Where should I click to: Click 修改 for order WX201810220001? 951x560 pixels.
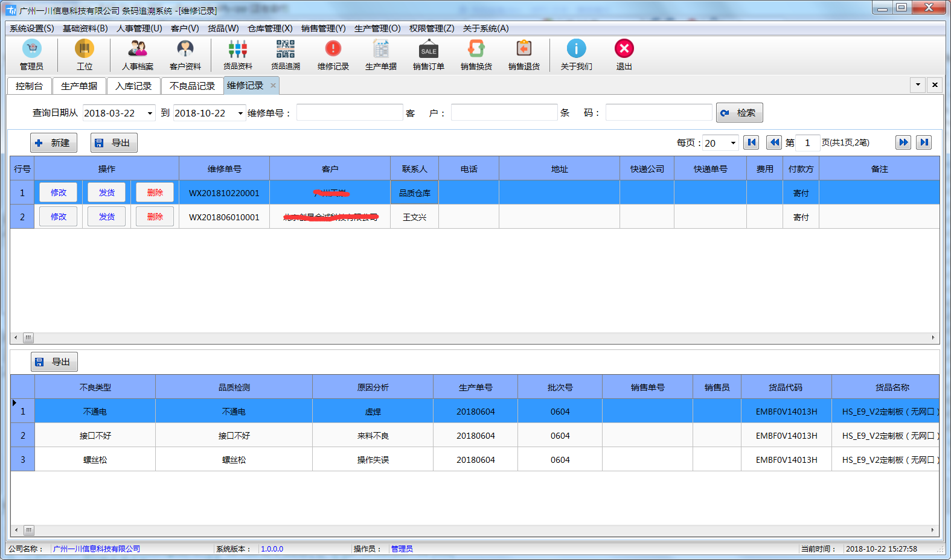pyautogui.click(x=59, y=192)
